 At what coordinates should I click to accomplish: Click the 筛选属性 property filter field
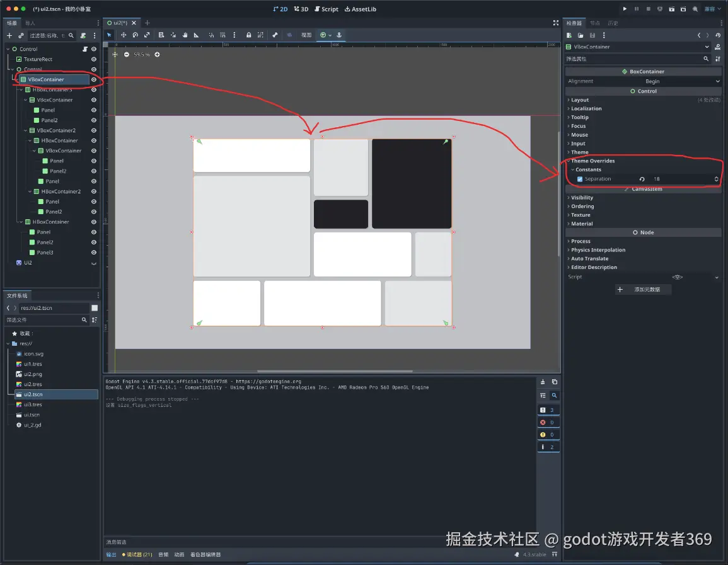point(633,59)
